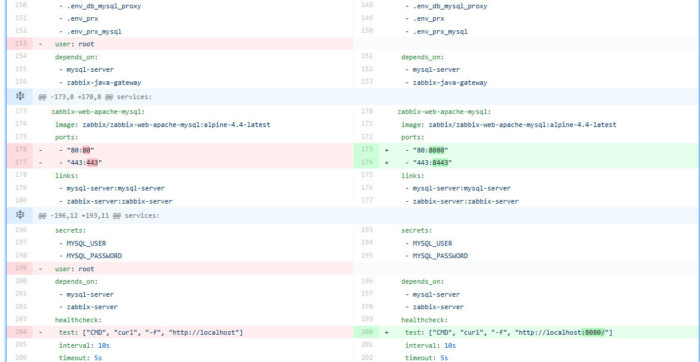The image size is (700, 362).
Task: Select 'secrets:' on line 193
Action: (417, 230)
